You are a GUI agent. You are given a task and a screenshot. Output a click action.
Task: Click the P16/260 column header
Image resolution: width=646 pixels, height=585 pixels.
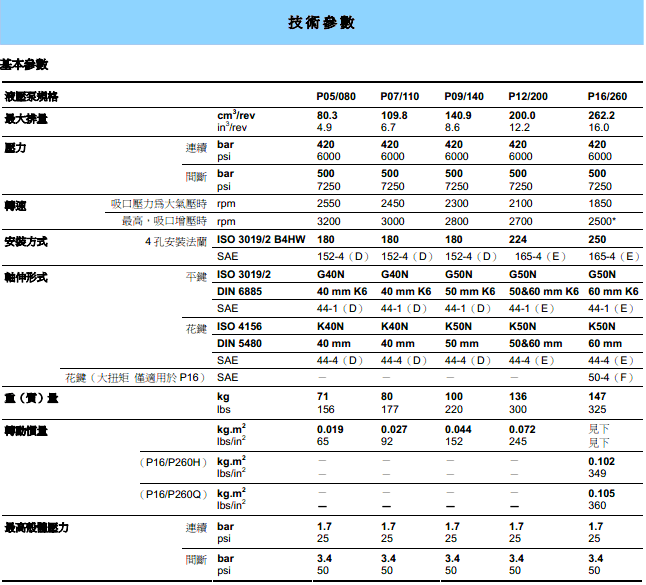click(608, 97)
